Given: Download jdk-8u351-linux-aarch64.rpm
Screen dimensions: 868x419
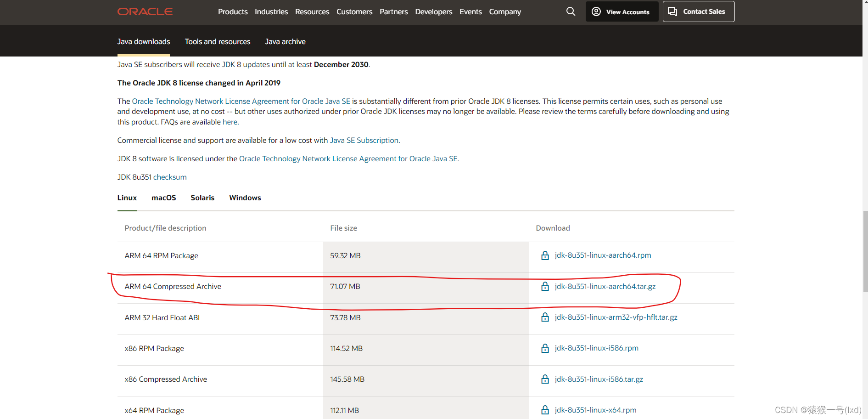Looking at the screenshot, I should point(603,255).
